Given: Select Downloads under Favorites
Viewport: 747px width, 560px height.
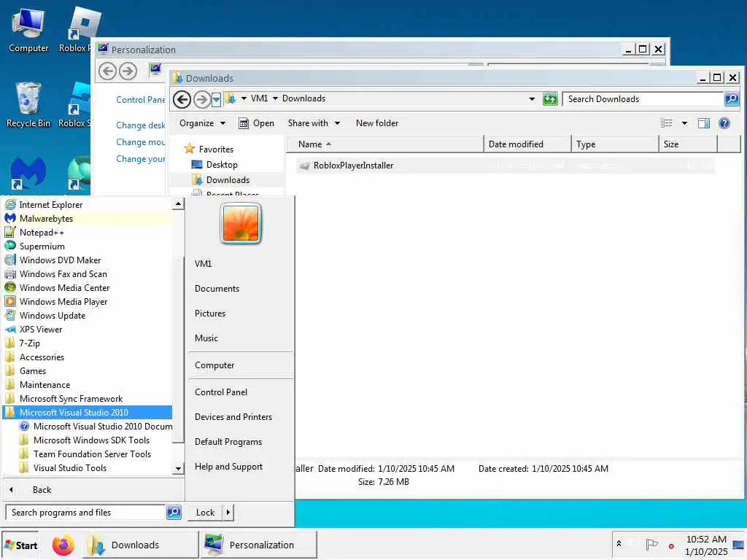Looking at the screenshot, I should pos(228,180).
